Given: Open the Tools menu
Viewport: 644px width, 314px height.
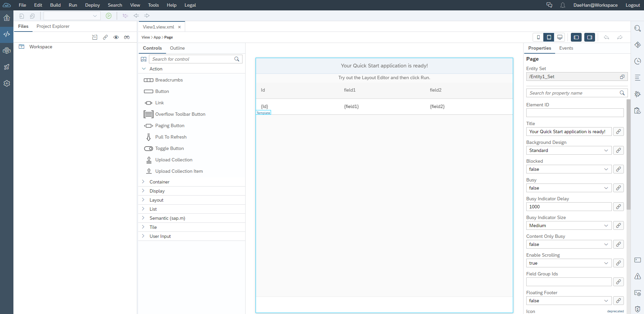Looking at the screenshot, I should pos(154,5).
